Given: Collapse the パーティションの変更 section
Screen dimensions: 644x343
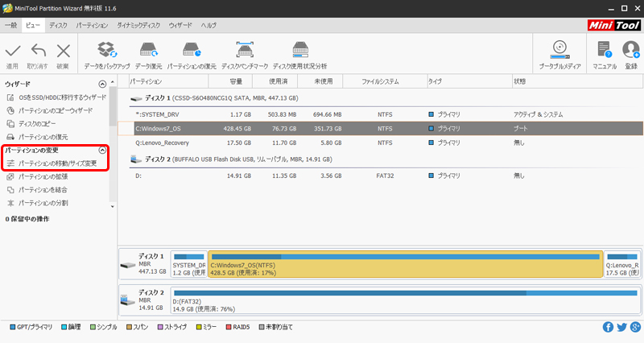Looking at the screenshot, I should 102,151.
